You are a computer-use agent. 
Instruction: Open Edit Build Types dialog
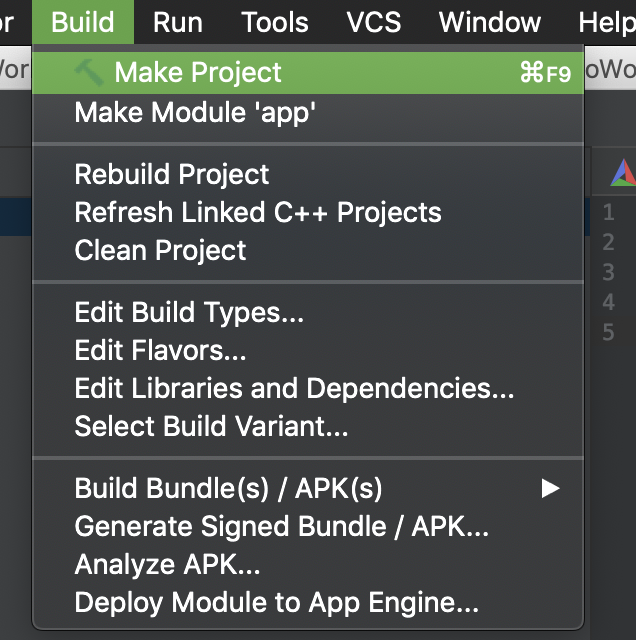(189, 313)
